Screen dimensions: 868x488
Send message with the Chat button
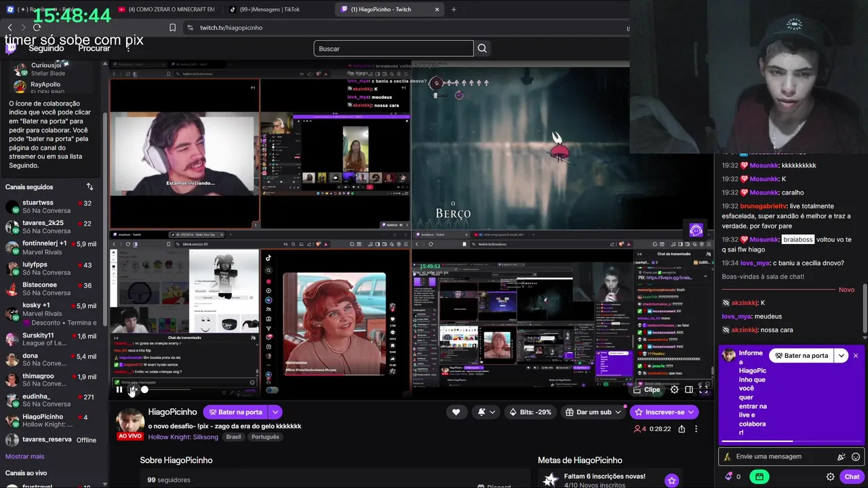(x=852, y=476)
